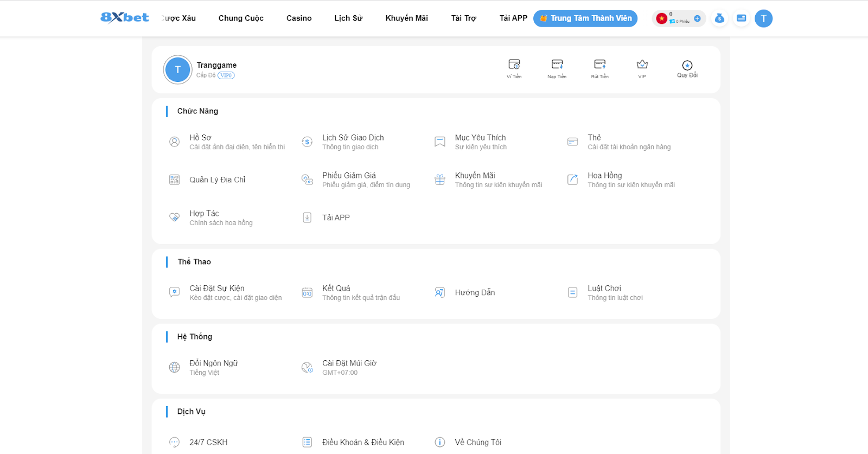Click the Kết Quả scoreboard icon
The height and width of the screenshot is (454, 868).
click(307, 293)
